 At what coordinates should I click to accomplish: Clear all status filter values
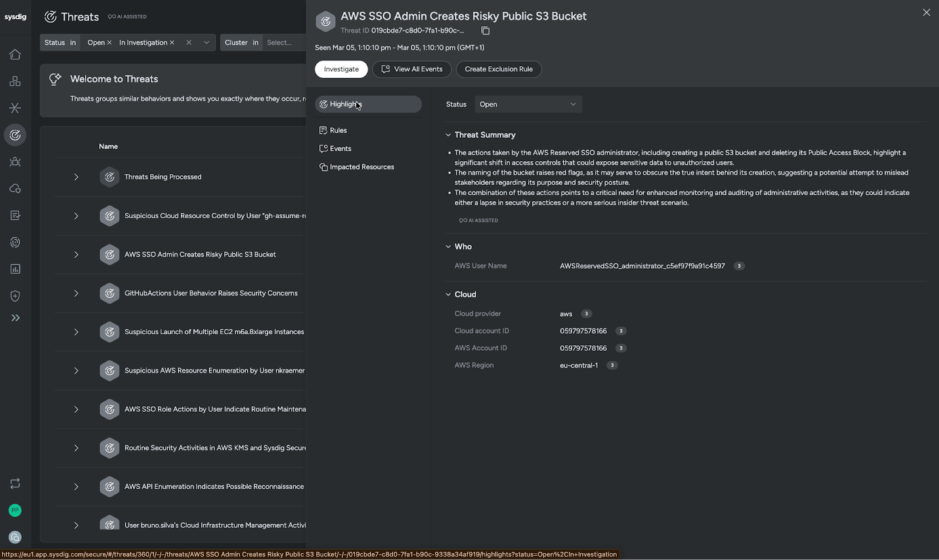pyautogui.click(x=189, y=43)
